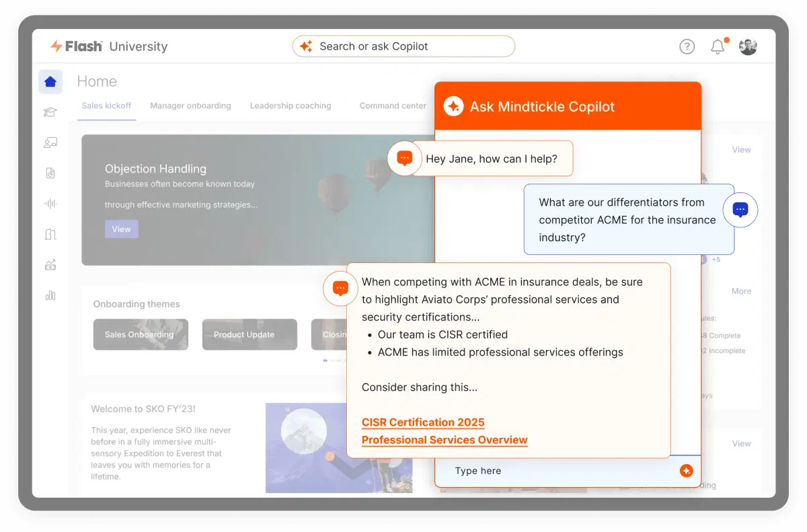Screen dimensions: 807x532
Task: Open the graduation cap learning icon
Action: [50, 112]
